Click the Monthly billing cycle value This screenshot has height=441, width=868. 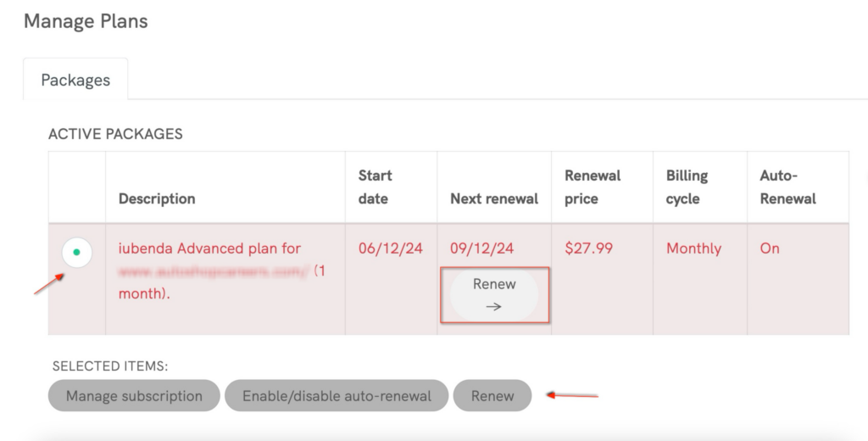click(x=693, y=248)
